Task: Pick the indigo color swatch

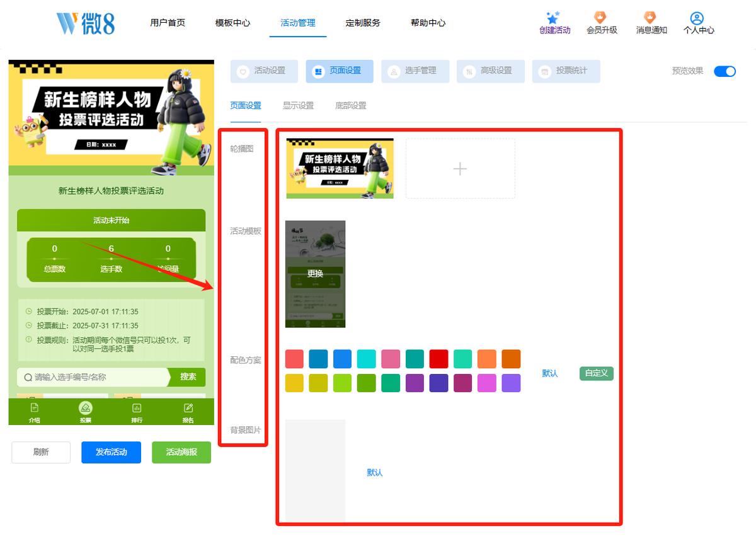Action: [x=438, y=383]
